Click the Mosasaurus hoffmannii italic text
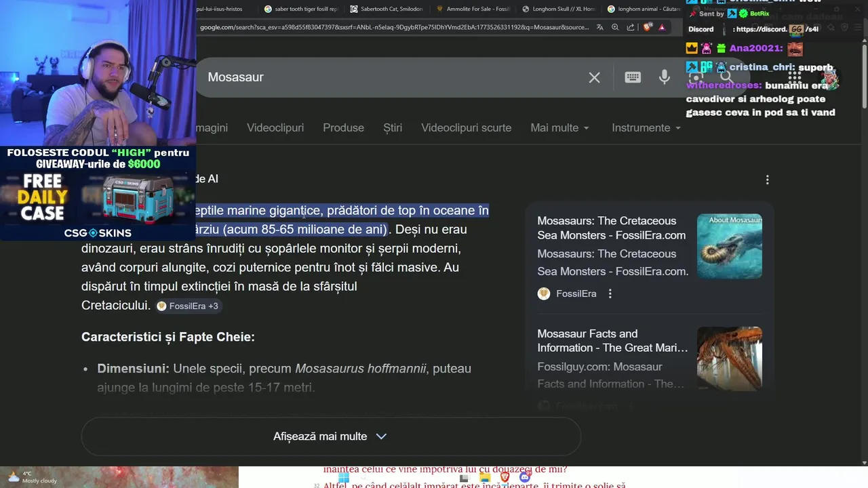The image size is (868, 488). coord(361,369)
